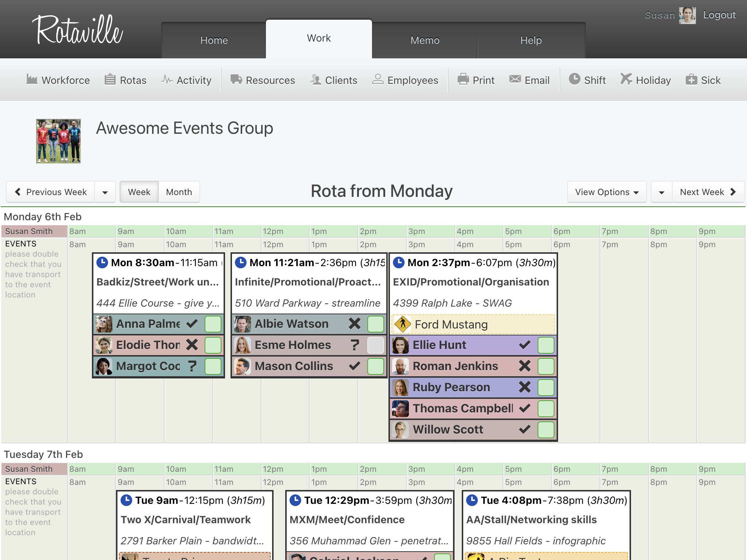
Task: Open dropdown arrow beside Next Week
Action: coord(661,192)
